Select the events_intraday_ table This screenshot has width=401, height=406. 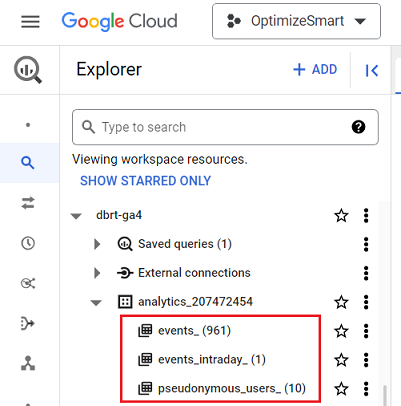tap(202, 360)
